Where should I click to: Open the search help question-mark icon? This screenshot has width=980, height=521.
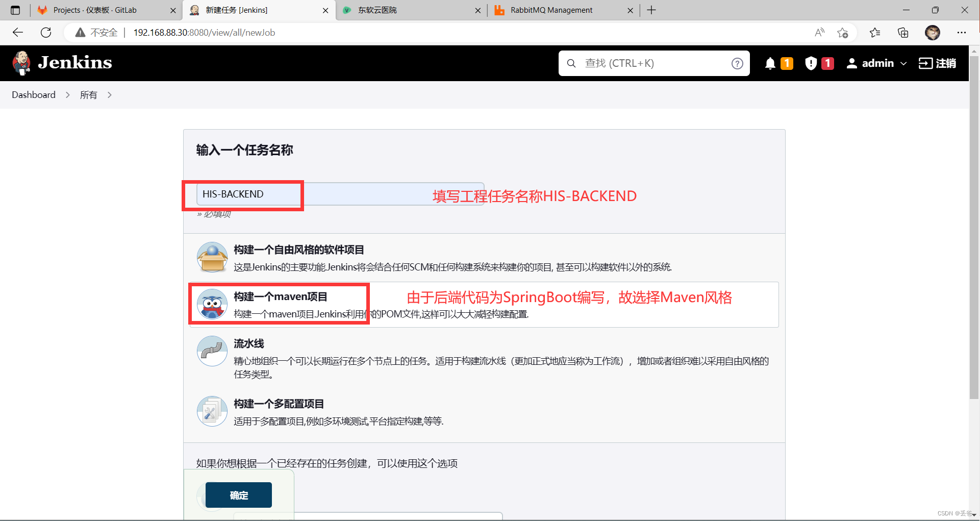737,63
